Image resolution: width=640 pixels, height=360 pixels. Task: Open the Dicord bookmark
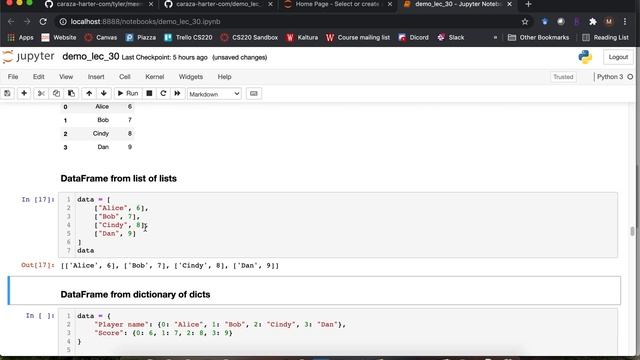pyautogui.click(x=413, y=38)
